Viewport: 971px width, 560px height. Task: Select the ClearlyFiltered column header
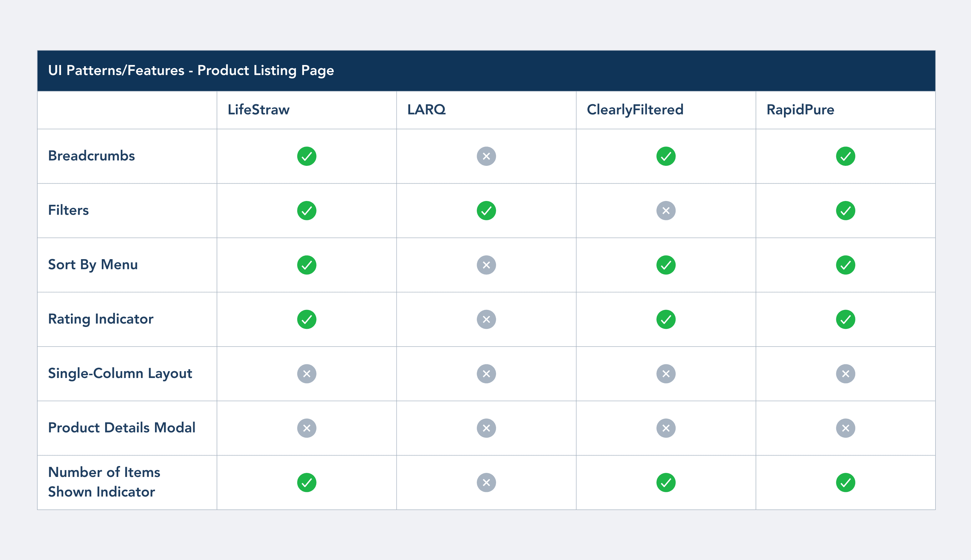click(x=635, y=110)
